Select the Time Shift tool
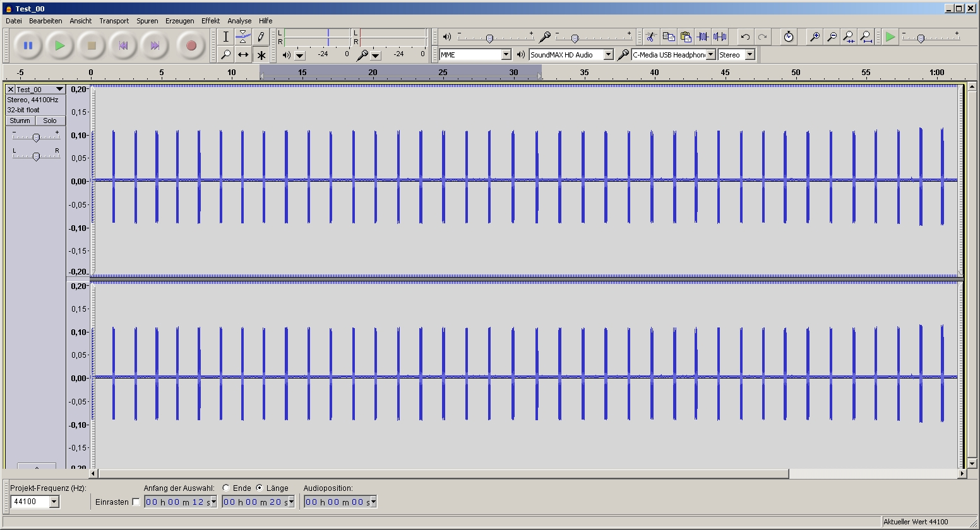This screenshot has width=980, height=530. coord(243,55)
